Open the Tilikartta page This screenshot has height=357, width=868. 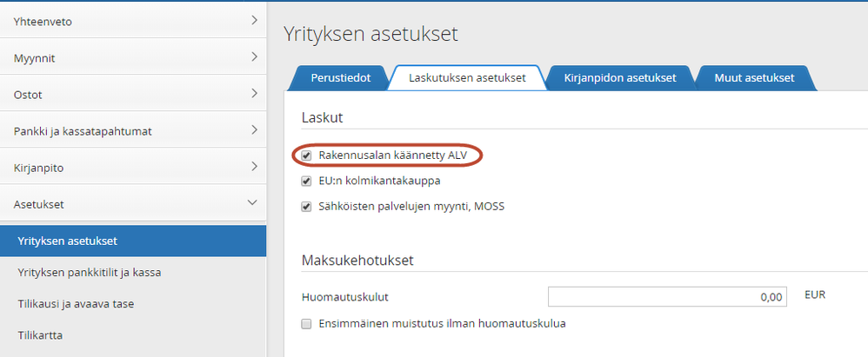[41, 334]
